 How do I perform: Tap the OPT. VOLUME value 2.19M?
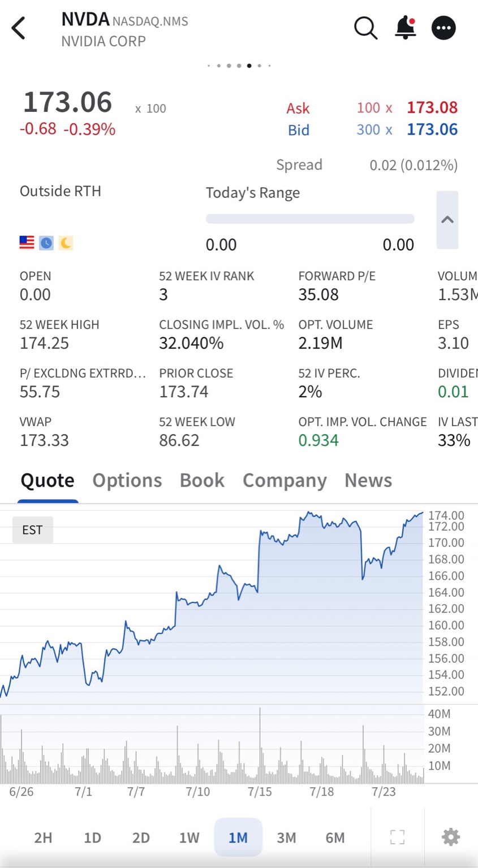320,343
